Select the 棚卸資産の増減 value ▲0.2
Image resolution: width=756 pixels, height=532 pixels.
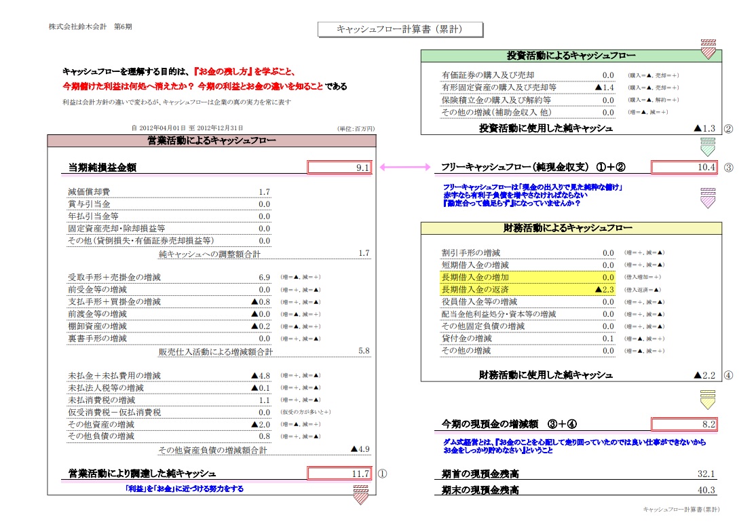coord(261,326)
